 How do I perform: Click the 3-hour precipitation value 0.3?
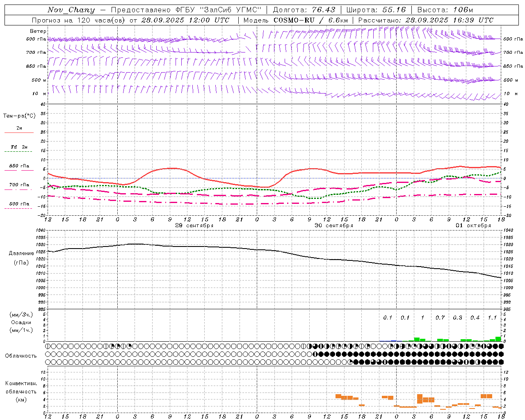(457, 318)
